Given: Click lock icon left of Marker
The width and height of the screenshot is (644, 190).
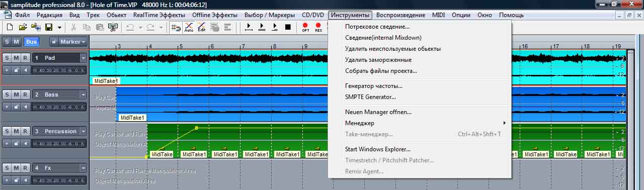Looking at the screenshot, I should click(53, 42).
